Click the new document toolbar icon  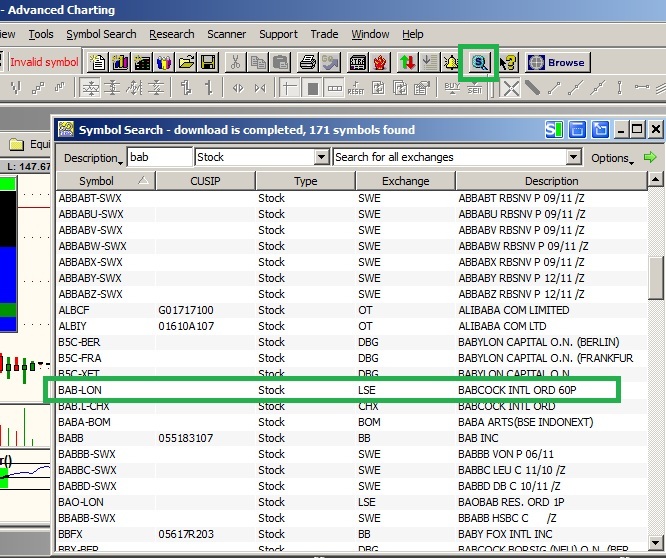click(x=98, y=63)
